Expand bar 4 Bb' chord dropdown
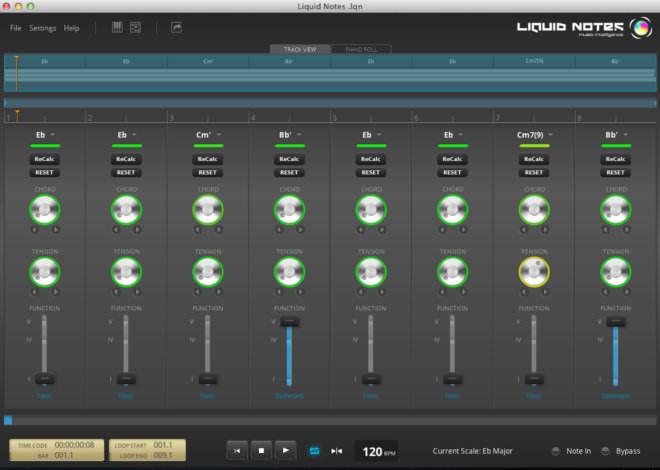Screen dimensions: 660x470 299,134
